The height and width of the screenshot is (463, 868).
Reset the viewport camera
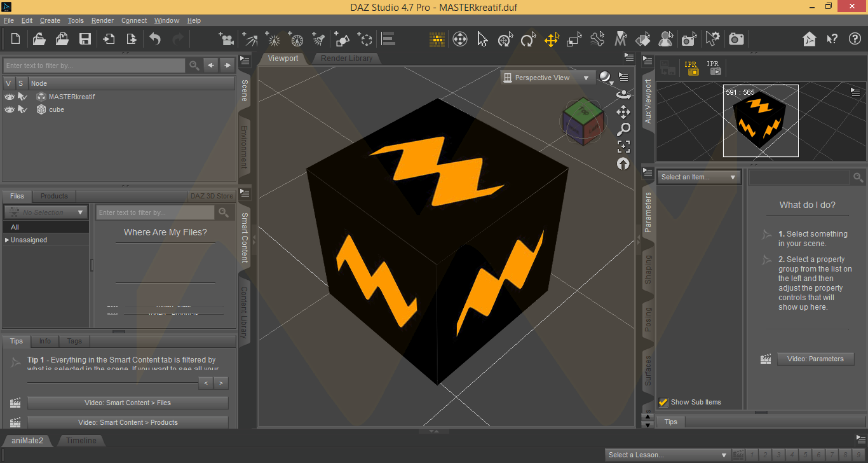623,163
